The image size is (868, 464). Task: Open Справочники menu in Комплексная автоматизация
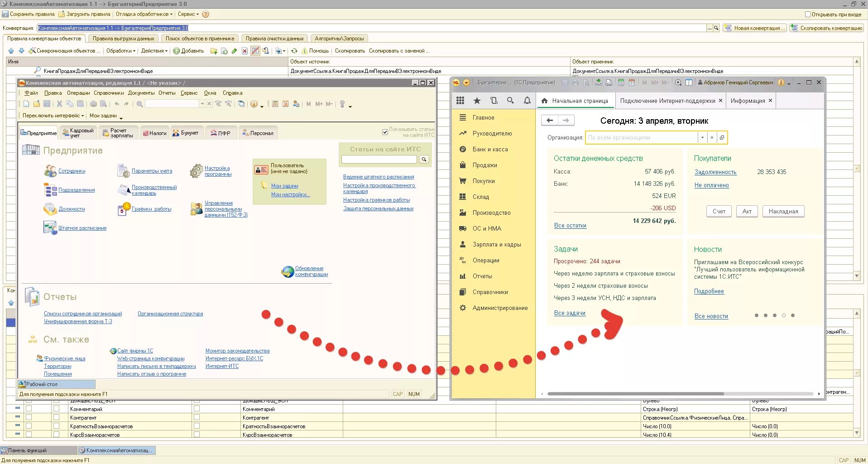pos(109,93)
